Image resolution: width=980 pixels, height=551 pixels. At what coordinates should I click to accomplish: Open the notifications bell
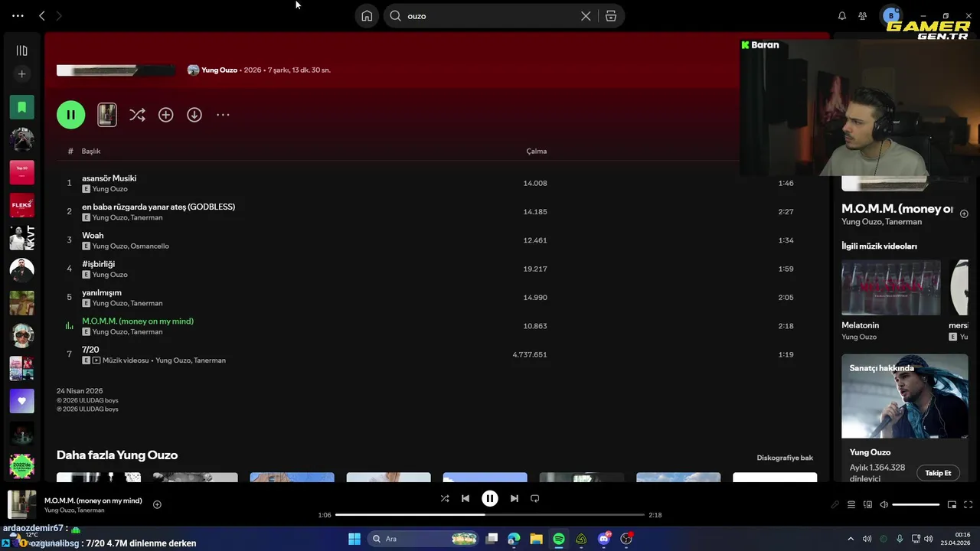842,16
